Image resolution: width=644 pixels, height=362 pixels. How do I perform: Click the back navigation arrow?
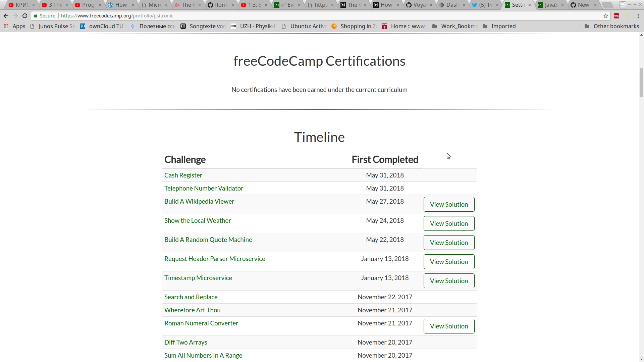(6, 16)
